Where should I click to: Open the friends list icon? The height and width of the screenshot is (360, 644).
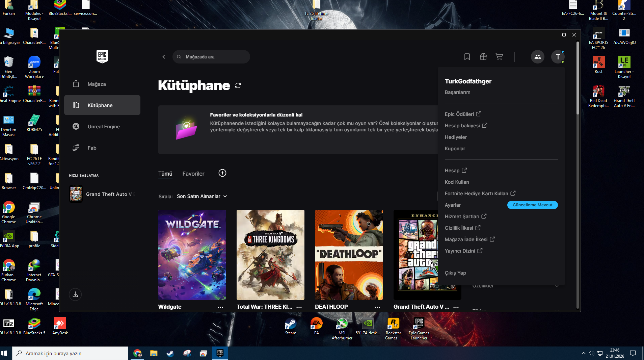tap(538, 57)
